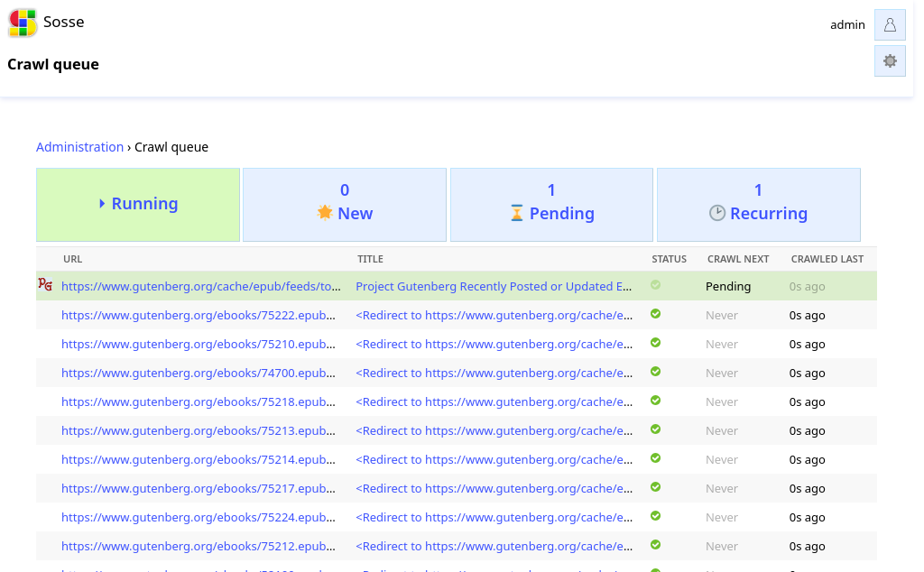Open Redirect title link in 75224 row
The height and width of the screenshot is (572, 924).
tap(494, 517)
